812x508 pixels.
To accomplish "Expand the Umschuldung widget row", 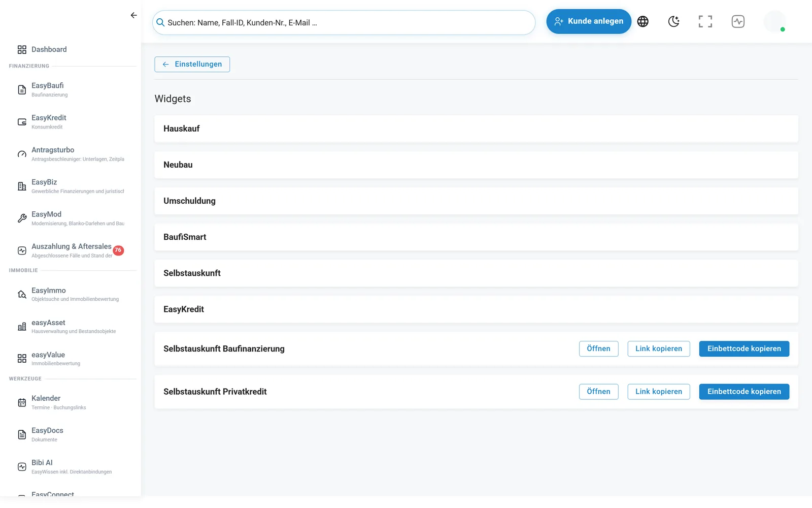I will [x=476, y=201].
